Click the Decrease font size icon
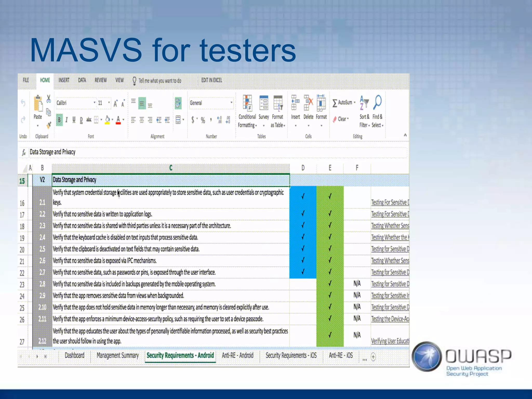 (123, 103)
